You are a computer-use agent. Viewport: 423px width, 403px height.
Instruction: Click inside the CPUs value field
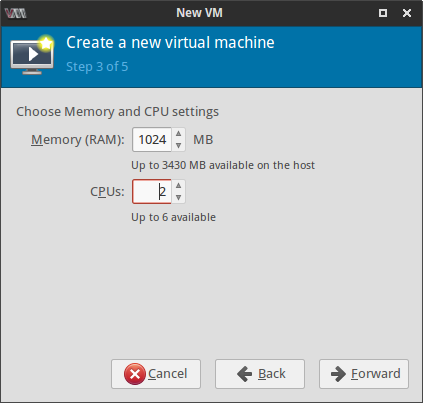[x=152, y=192]
